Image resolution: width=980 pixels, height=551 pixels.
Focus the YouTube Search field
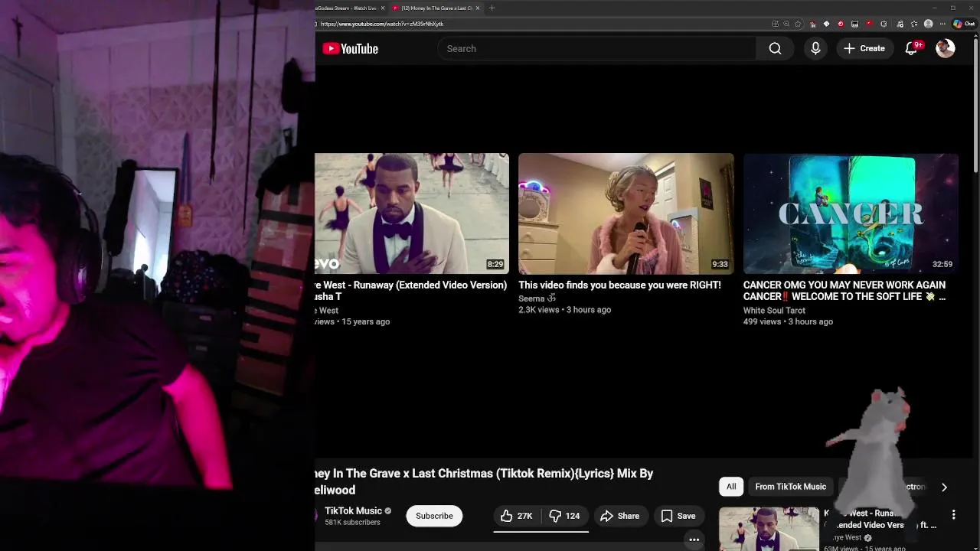[597, 48]
